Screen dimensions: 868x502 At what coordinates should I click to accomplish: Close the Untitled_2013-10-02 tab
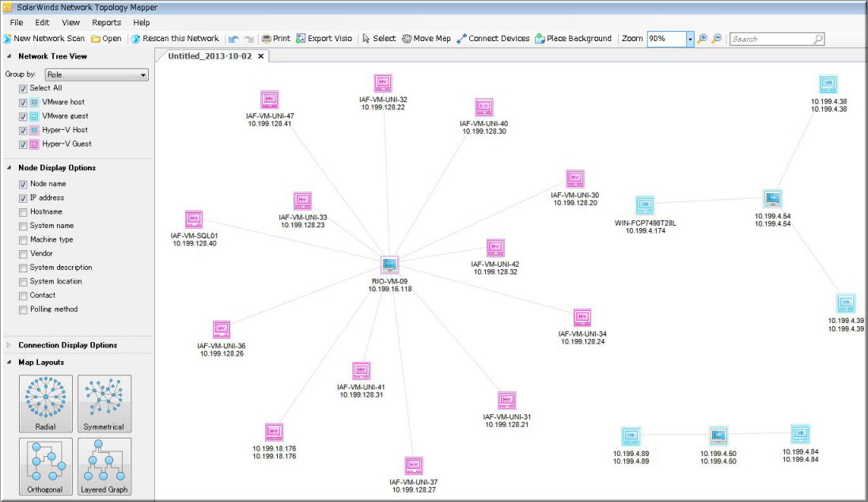tap(261, 56)
